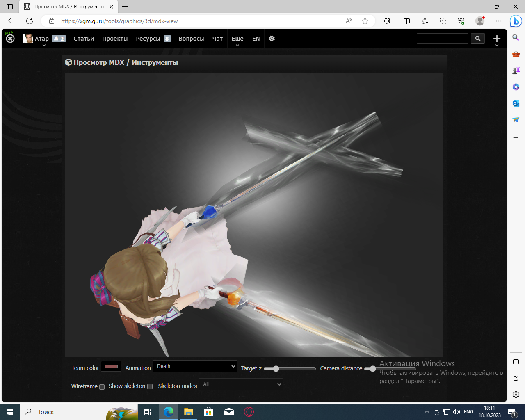This screenshot has width=525, height=420.
Task: Open the Атар user avatar
Action: (x=28, y=39)
